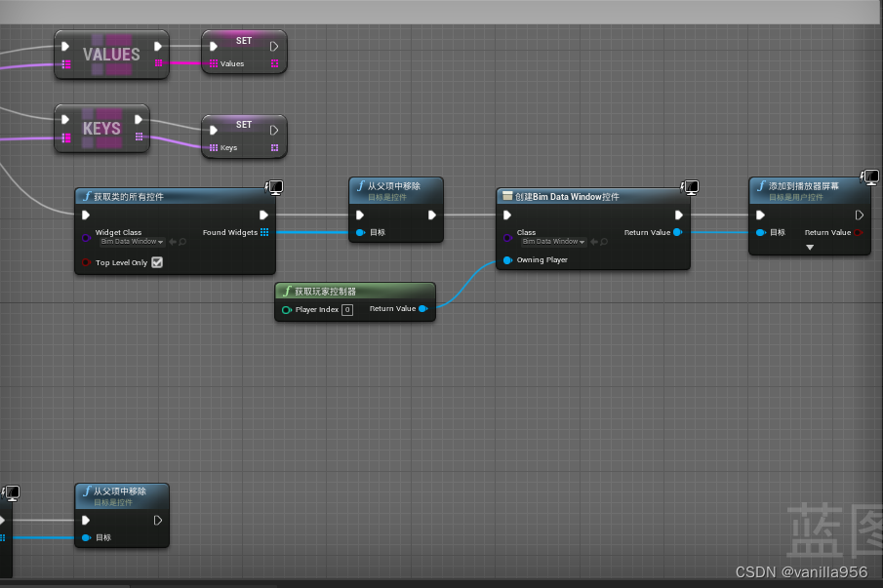
Task: Open the Widget Class Bim Data Window dropdown
Action: (x=131, y=242)
